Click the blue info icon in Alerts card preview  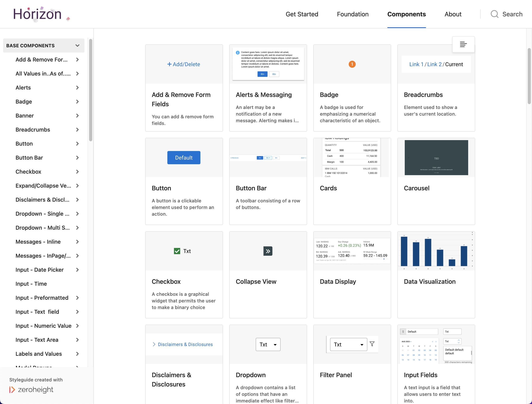[x=238, y=52]
